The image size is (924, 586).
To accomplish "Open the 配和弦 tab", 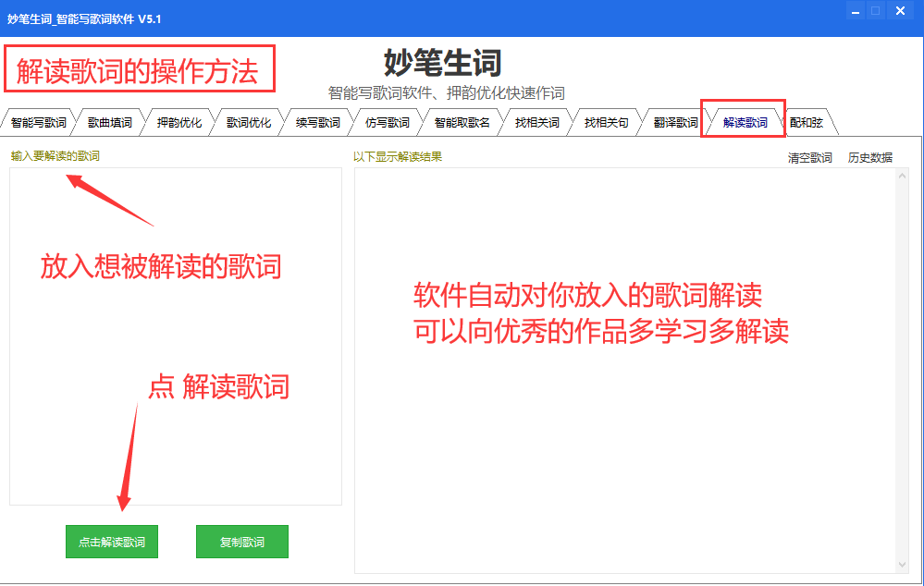I will click(807, 123).
